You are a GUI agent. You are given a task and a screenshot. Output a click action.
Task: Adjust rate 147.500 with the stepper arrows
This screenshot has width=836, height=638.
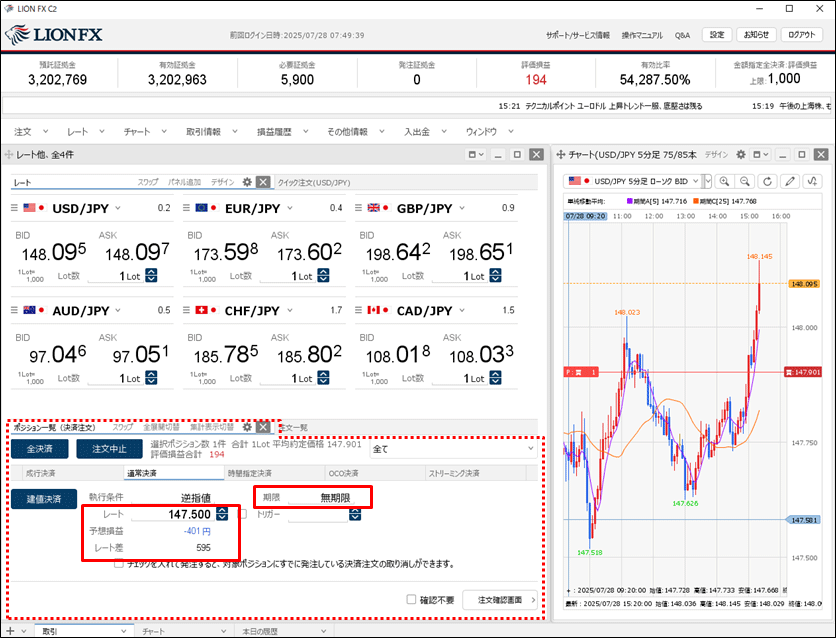tap(222, 514)
